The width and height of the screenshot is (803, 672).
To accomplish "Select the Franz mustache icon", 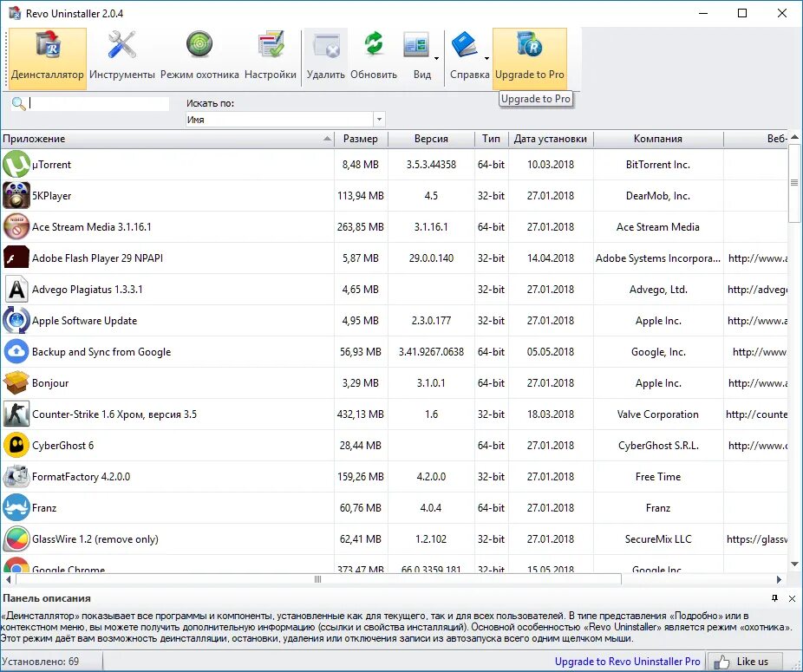I will (x=16, y=507).
